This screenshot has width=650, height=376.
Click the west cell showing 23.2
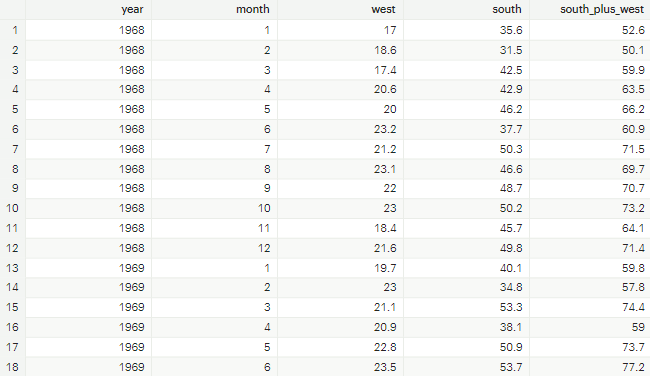(x=385, y=129)
